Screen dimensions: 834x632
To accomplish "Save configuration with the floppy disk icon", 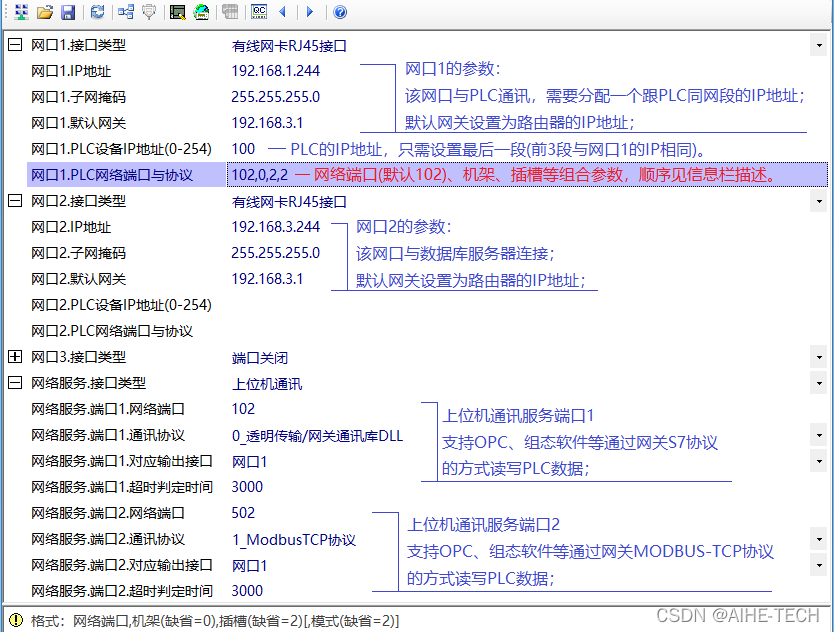I will 69,12.
